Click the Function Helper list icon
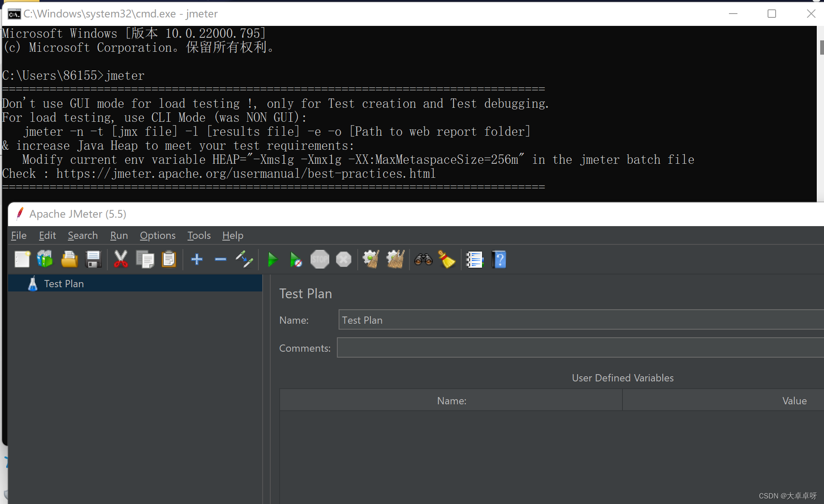This screenshot has width=824, height=504. click(474, 259)
